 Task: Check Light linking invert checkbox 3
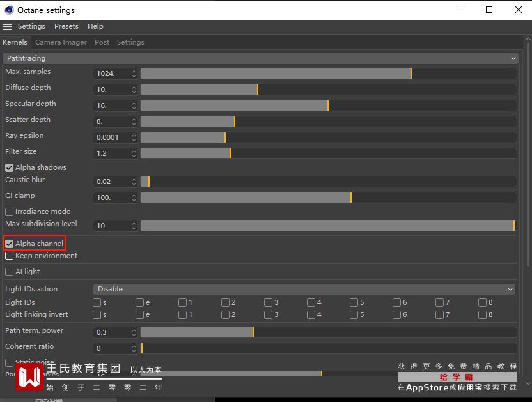(268, 315)
